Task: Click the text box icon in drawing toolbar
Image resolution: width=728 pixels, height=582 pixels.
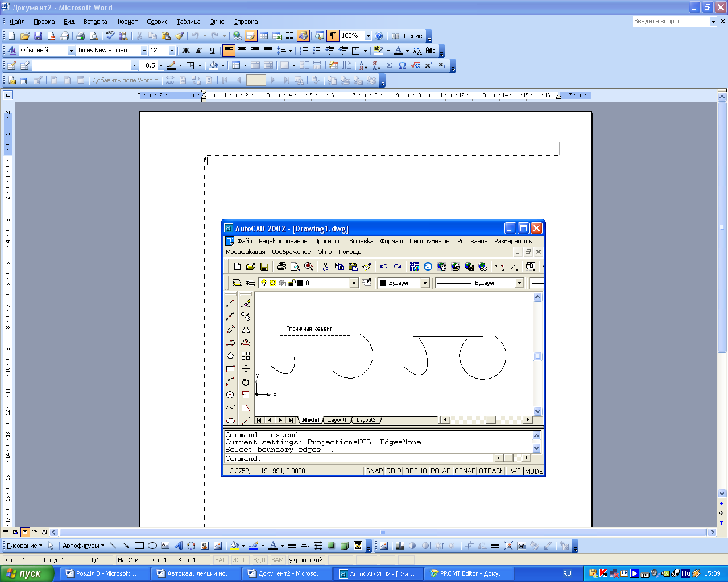Action: point(166,546)
